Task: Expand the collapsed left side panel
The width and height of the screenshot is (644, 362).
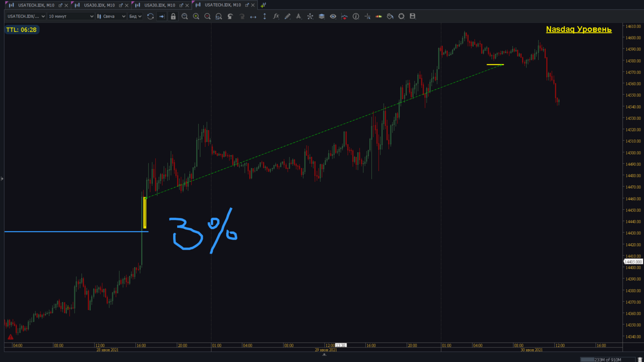Action: tap(2, 179)
